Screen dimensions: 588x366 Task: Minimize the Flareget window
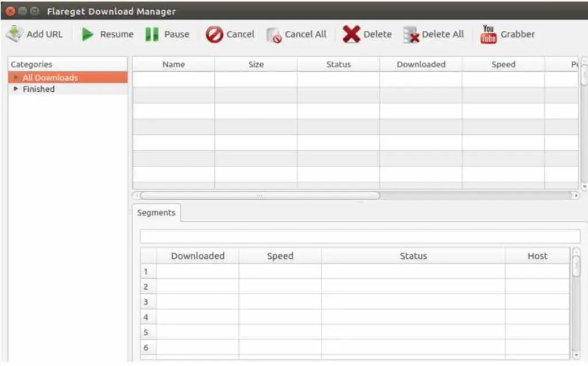(22, 11)
